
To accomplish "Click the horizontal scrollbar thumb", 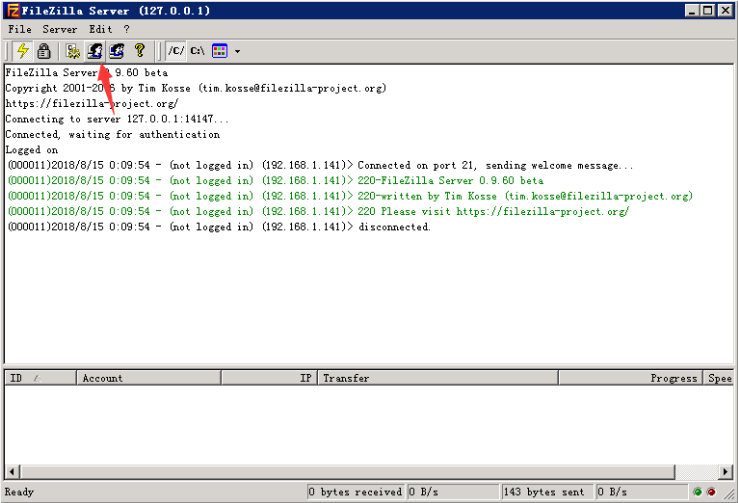I will pyautogui.click(x=347, y=471).
